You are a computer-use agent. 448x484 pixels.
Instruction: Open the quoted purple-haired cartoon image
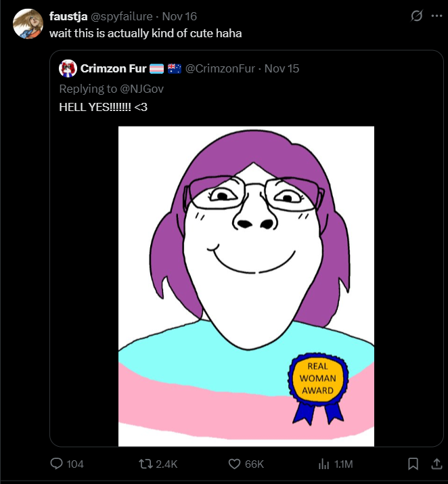[x=246, y=286]
